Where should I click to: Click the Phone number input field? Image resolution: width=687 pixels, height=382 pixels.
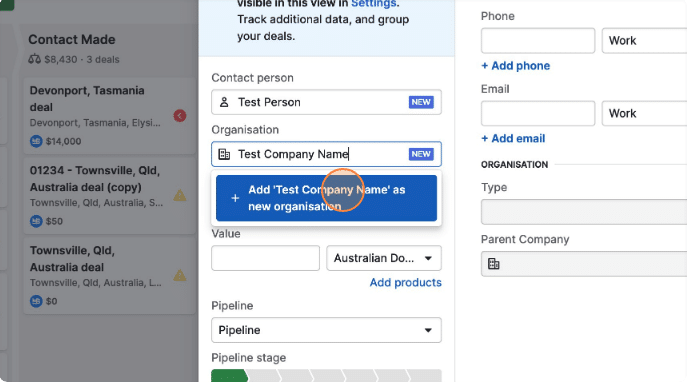(538, 41)
